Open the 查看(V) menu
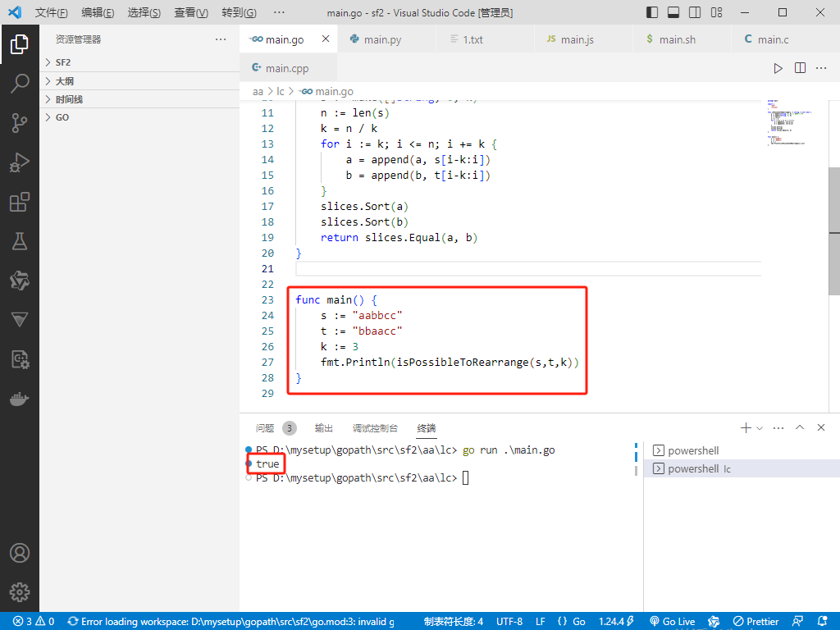Viewport: 840px width, 630px height. point(191,12)
